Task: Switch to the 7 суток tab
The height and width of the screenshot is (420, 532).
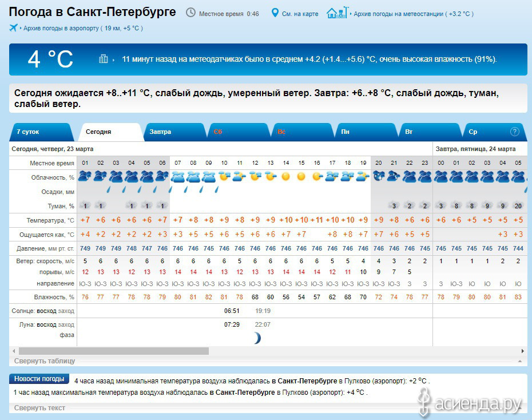Action: [x=41, y=132]
